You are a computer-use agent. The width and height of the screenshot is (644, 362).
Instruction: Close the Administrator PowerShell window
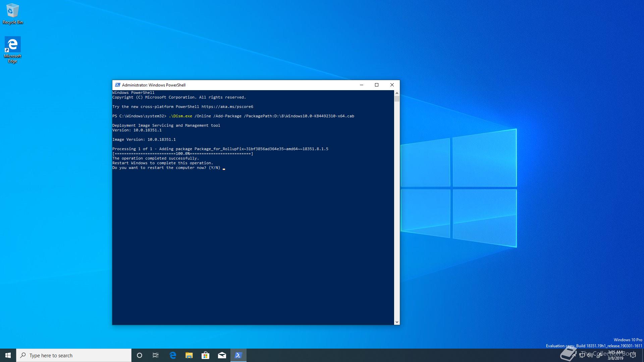[x=392, y=85]
